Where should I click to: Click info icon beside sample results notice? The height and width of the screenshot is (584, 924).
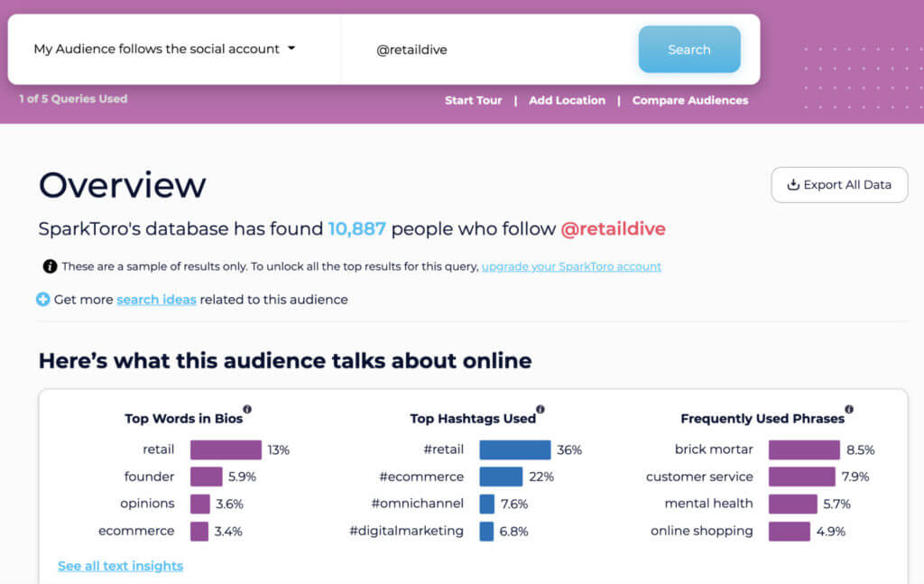point(50,266)
